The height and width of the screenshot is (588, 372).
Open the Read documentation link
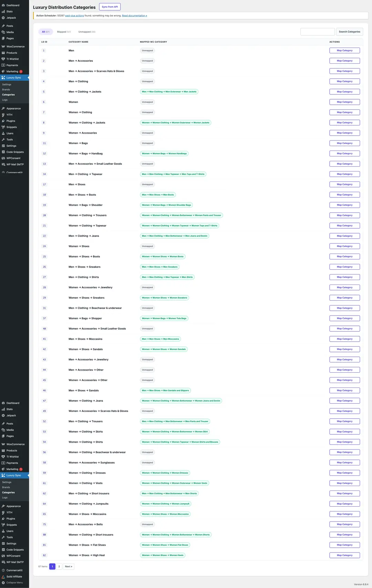[x=134, y=16]
